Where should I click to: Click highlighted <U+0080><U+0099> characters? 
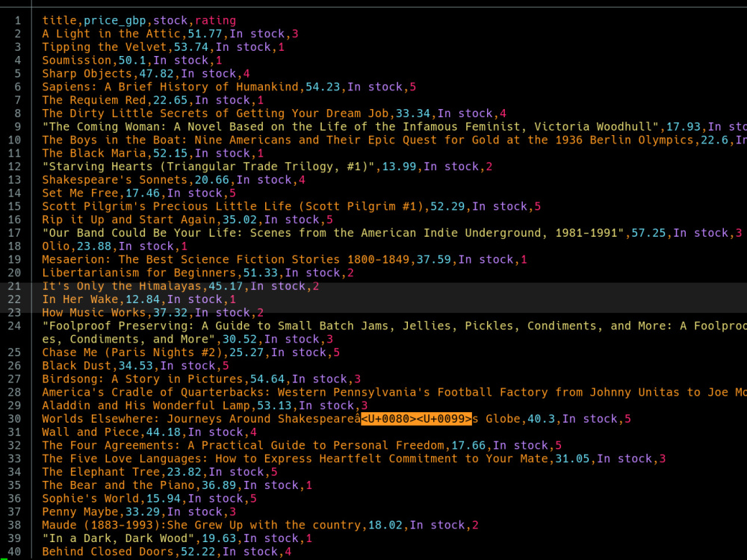[x=416, y=419]
